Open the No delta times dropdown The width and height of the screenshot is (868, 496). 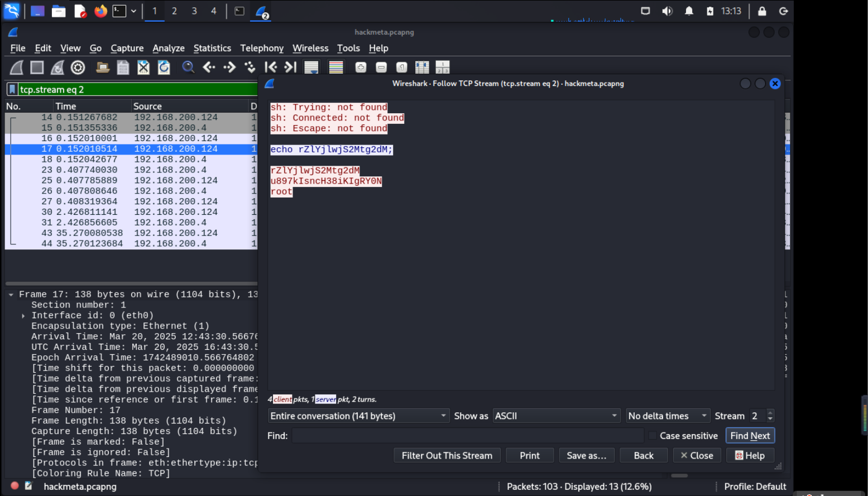point(668,416)
